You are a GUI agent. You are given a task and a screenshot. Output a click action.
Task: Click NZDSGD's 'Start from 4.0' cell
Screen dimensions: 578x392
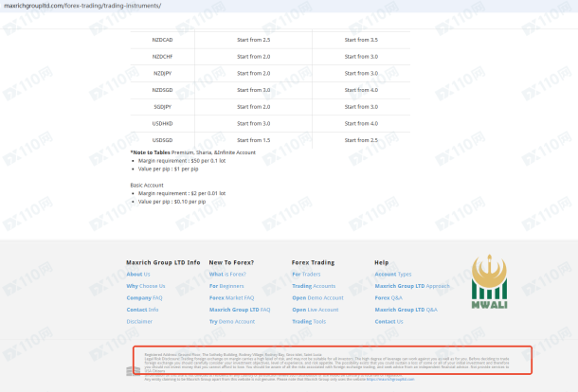[x=361, y=90]
